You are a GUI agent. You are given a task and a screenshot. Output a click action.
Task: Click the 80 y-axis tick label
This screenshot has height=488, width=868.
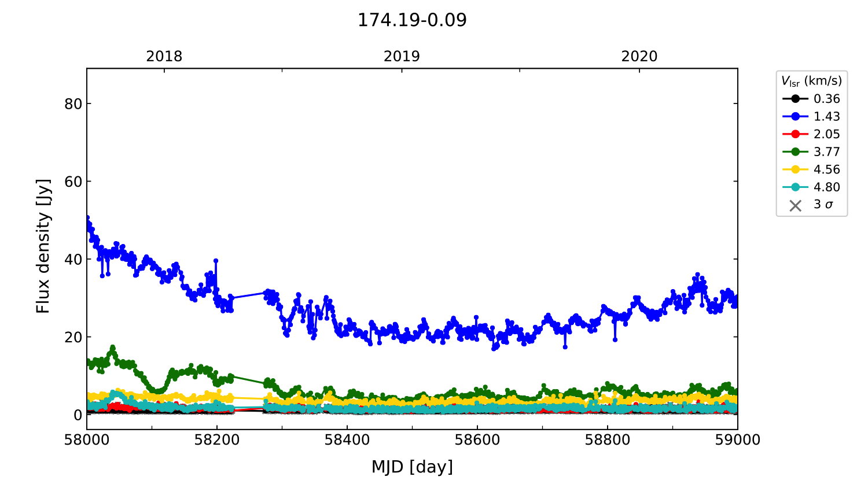click(x=73, y=104)
